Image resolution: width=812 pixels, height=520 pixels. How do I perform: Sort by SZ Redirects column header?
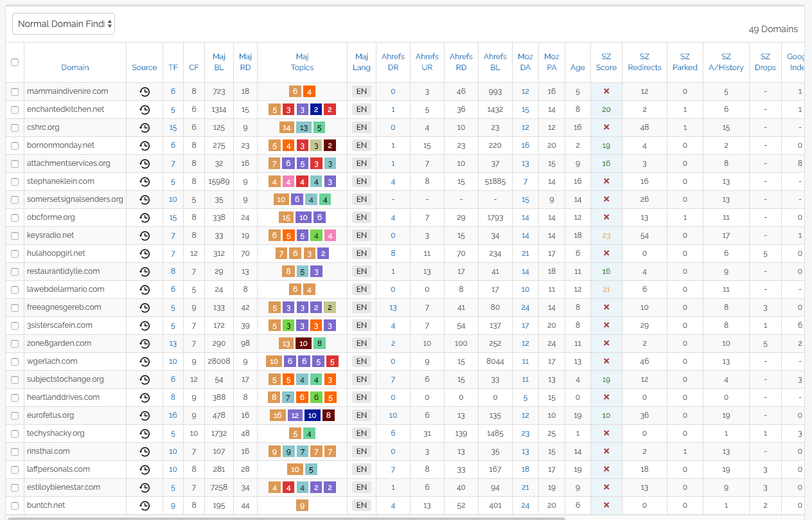point(644,62)
